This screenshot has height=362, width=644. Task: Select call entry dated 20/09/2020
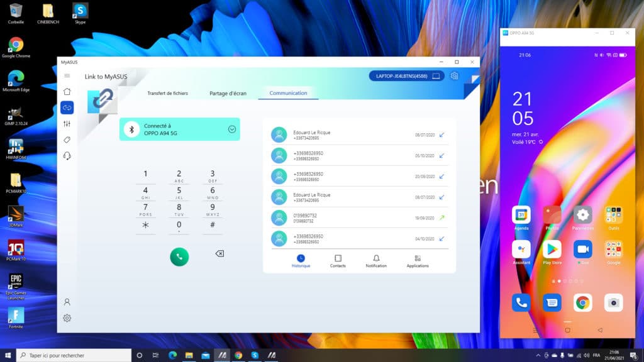pyautogui.click(x=359, y=177)
